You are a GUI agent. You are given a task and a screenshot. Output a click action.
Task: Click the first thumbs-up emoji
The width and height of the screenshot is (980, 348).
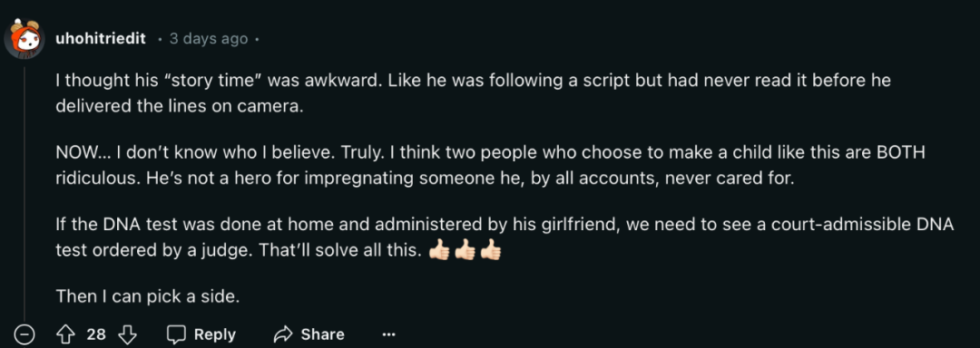[439, 250]
